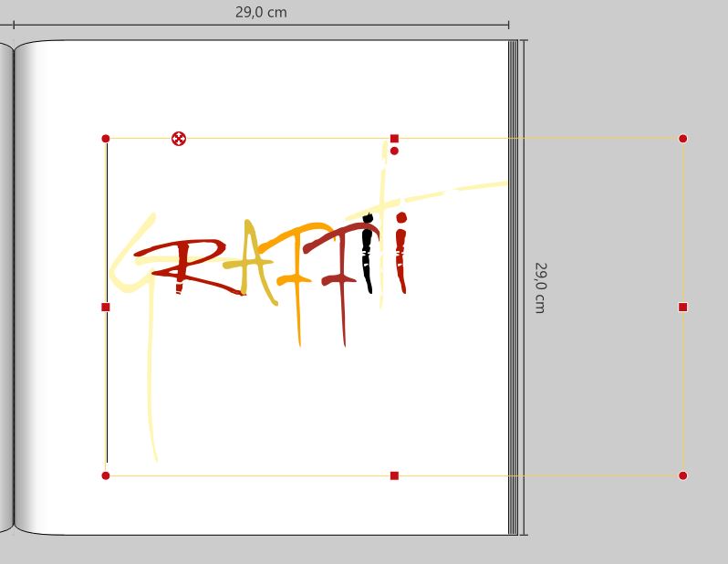Click the bottom-middle square resize handle

pyautogui.click(x=394, y=475)
